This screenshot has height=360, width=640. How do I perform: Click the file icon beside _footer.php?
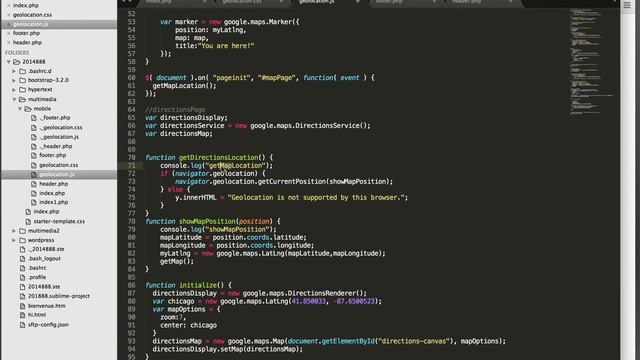pos(34,118)
